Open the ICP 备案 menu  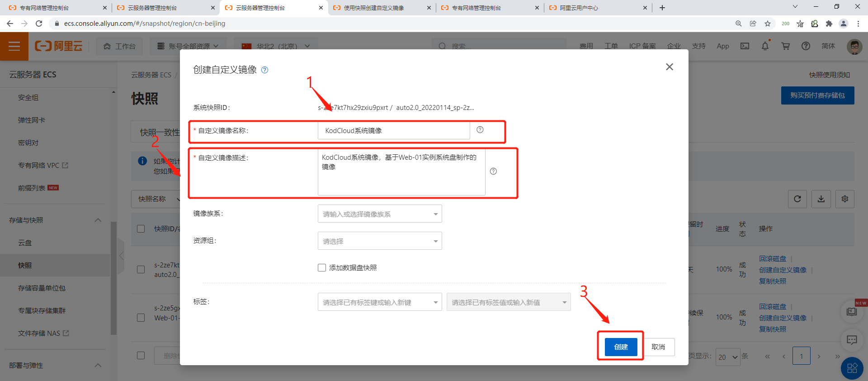pyautogui.click(x=642, y=46)
